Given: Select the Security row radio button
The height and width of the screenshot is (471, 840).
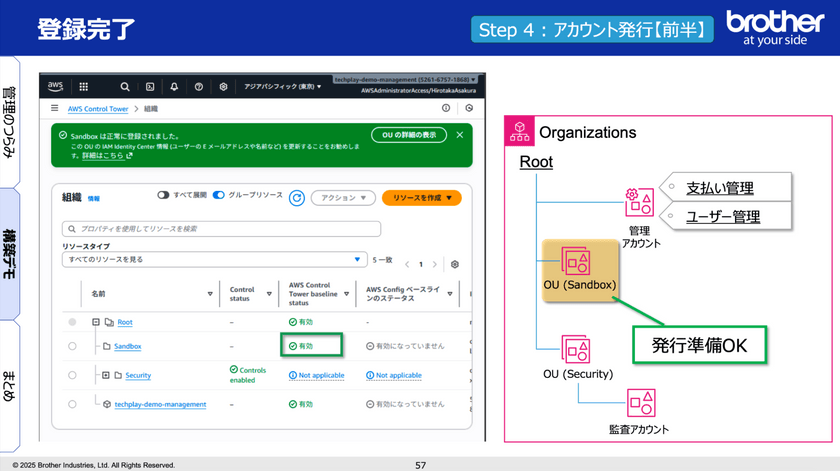Looking at the screenshot, I should coord(72,375).
